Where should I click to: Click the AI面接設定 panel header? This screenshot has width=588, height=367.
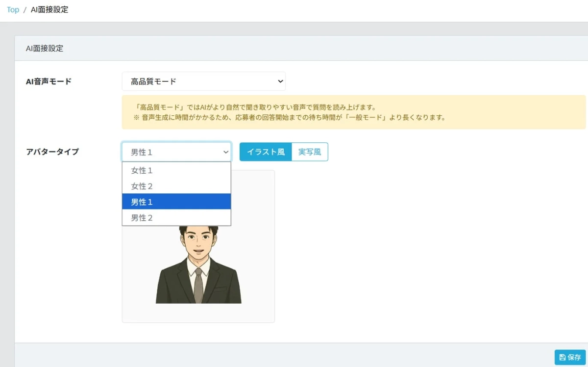[x=301, y=49]
